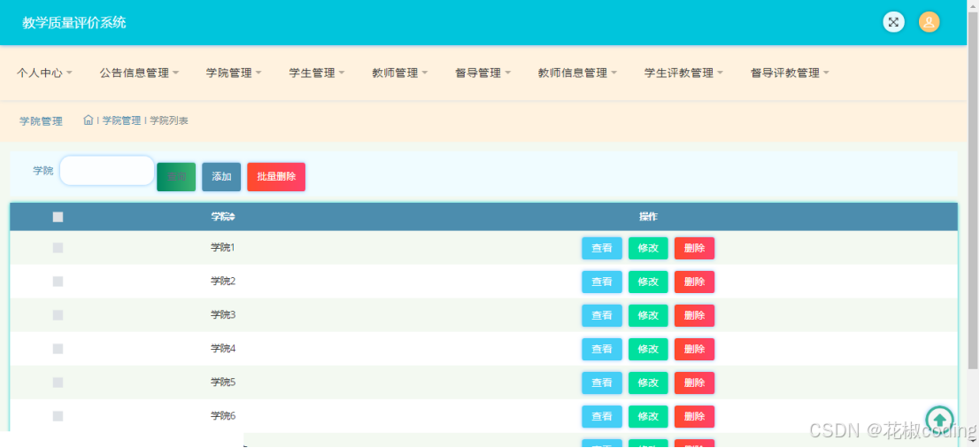Click 修改 for 学院5

[x=648, y=383]
